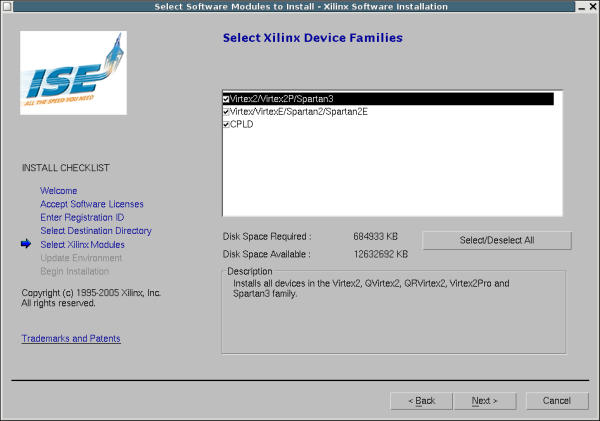Click the Accept Software Licenses step
600x421 pixels.
tap(92, 204)
